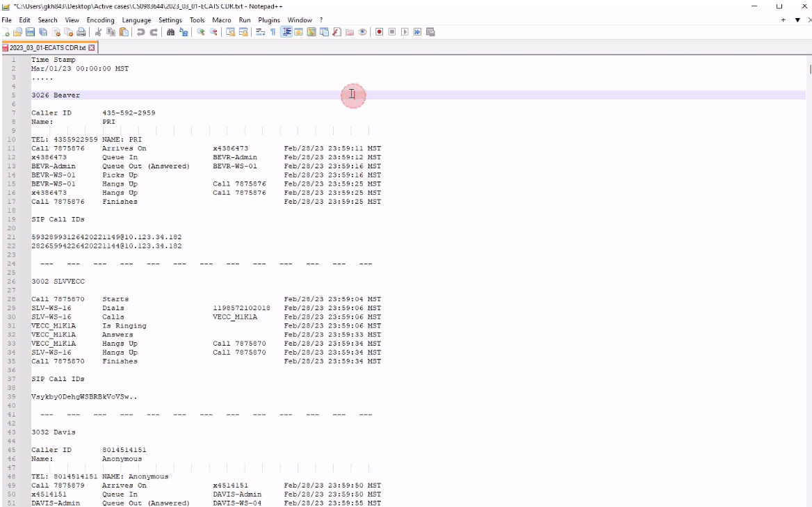Viewport: 812px width, 507px height.
Task: Click the 'Mar/01/23 00:00:00 MST' timestamp
Action: [80, 68]
